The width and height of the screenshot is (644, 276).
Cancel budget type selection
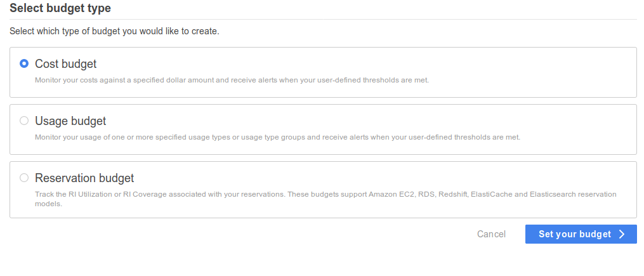click(x=491, y=234)
